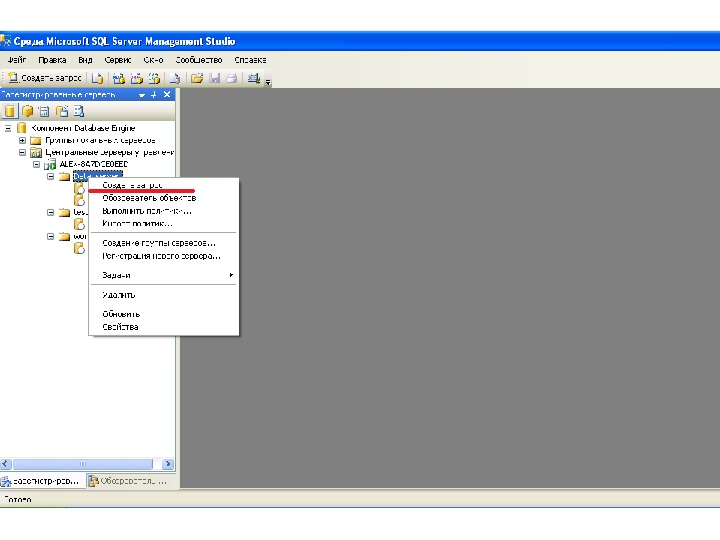Open the Сообщество menu
The width and height of the screenshot is (720, 540).
[199, 60]
